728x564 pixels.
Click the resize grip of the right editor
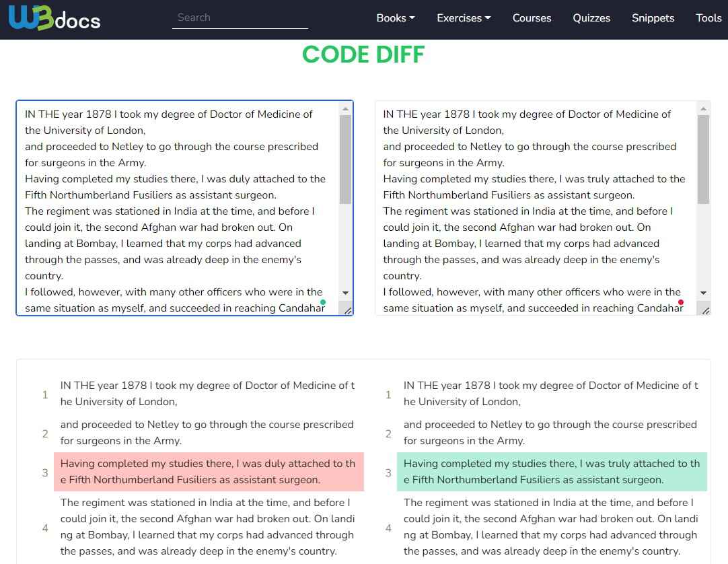click(x=706, y=311)
